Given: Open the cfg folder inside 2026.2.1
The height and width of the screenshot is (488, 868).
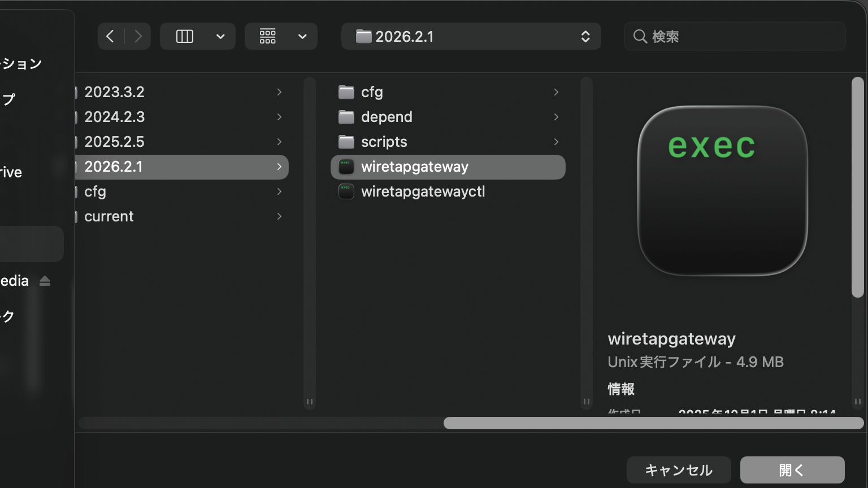Looking at the screenshot, I should click(x=372, y=92).
